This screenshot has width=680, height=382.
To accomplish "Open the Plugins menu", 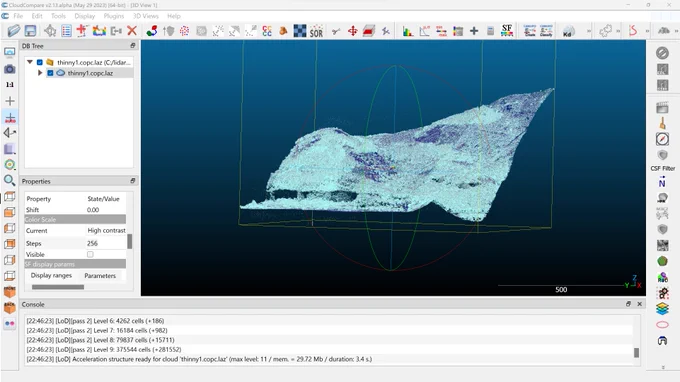I will [114, 16].
